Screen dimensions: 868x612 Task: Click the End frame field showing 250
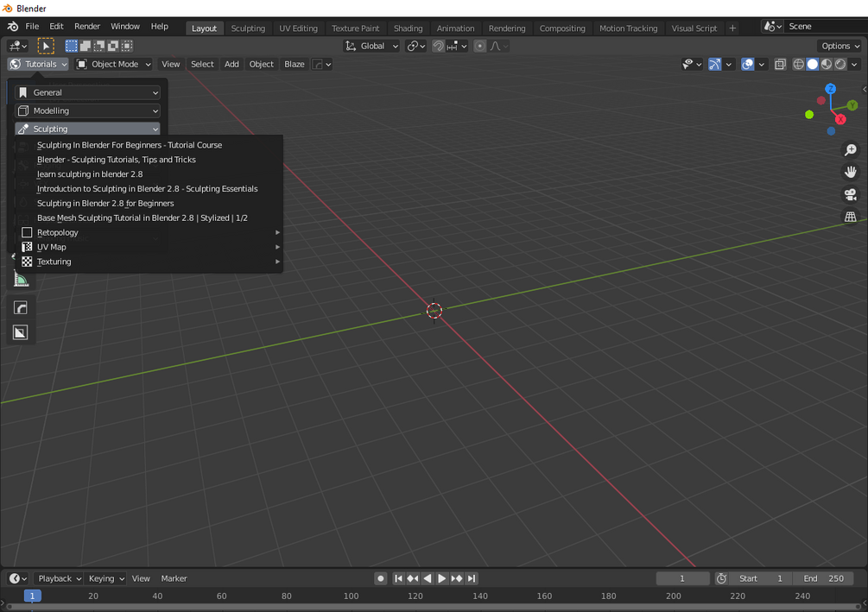pos(823,578)
